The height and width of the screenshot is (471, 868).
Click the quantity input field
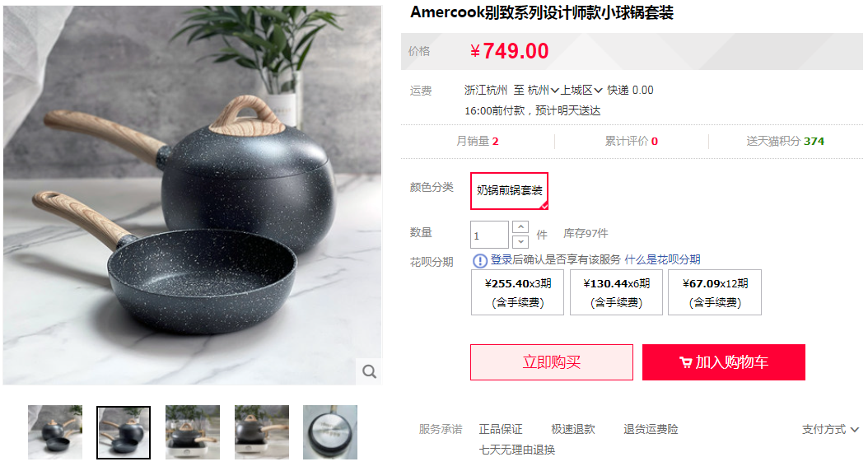(489, 235)
